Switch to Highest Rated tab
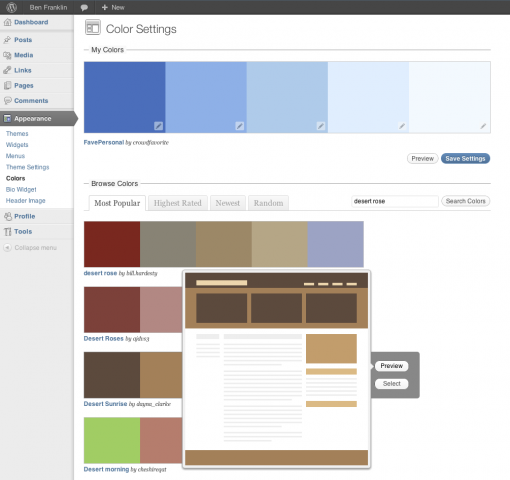 pyautogui.click(x=178, y=203)
